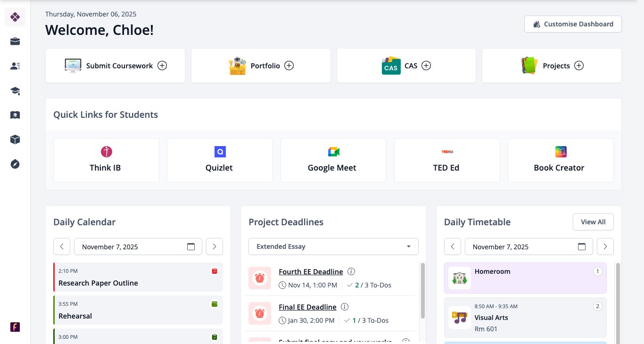Open the briefcase icon in the sidebar
This screenshot has height=344, width=644.
tap(15, 41)
